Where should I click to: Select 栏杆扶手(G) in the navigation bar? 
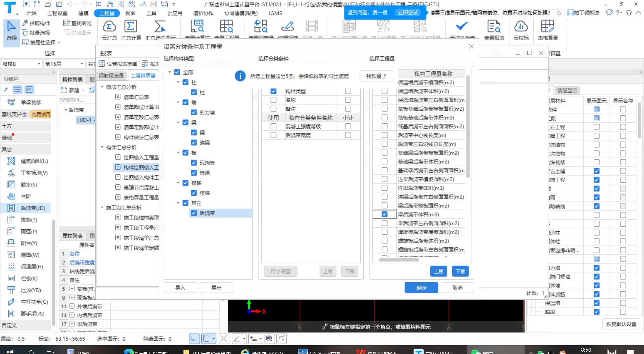pyautogui.click(x=29, y=302)
